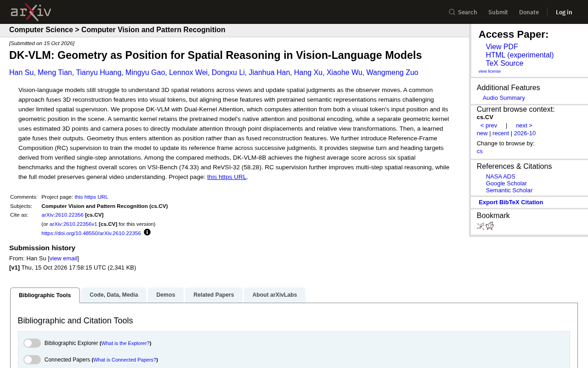This screenshot has width=588, height=368.
Task: Open What is Connected Papers? link
Action: pos(125,360)
